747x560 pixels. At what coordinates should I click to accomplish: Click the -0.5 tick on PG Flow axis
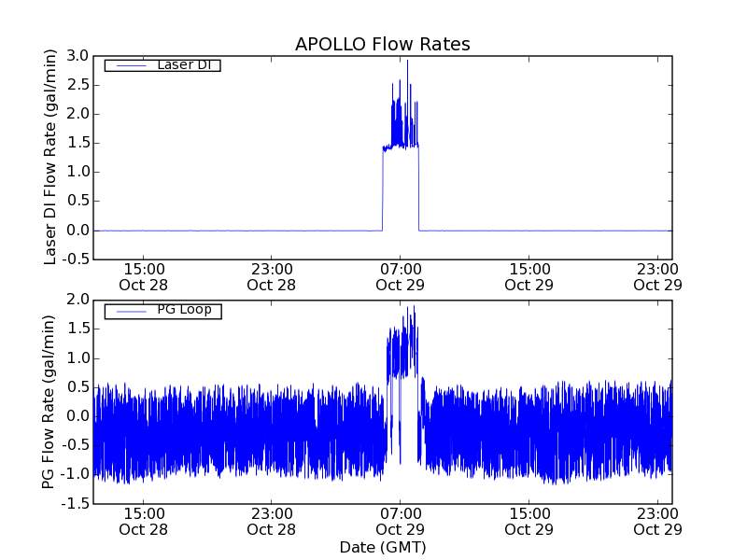click(x=75, y=445)
